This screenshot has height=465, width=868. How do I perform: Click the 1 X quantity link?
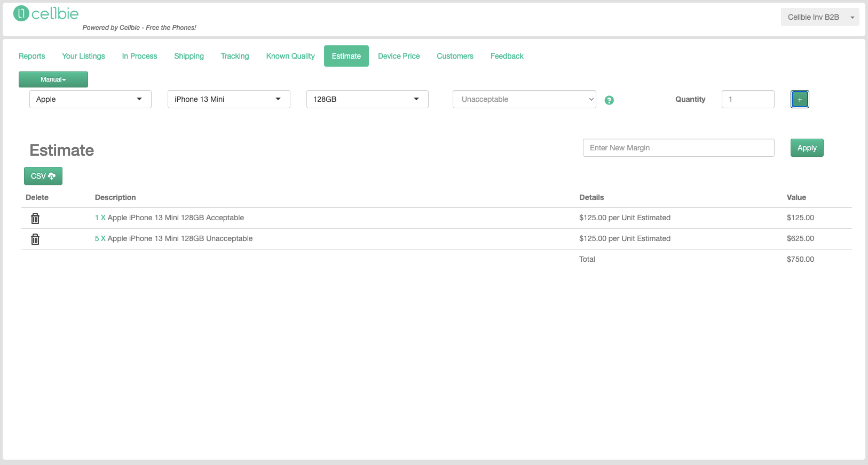pyautogui.click(x=100, y=218)
